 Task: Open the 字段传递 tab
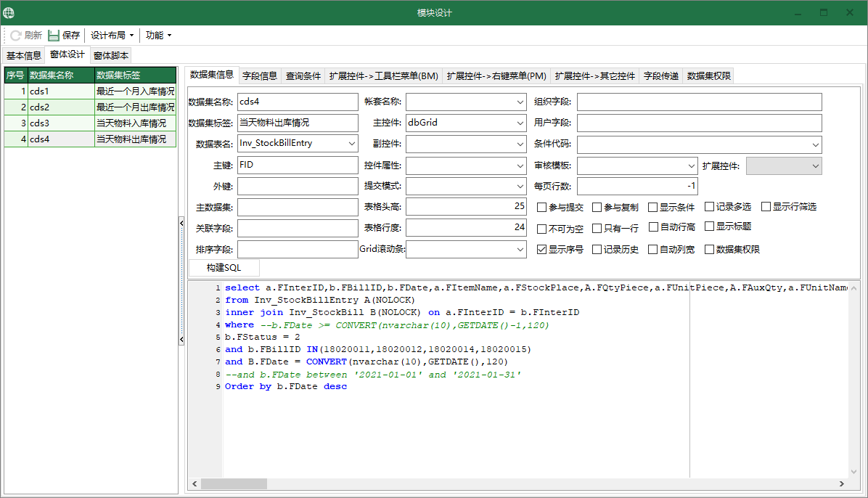[x=661, y=76]
